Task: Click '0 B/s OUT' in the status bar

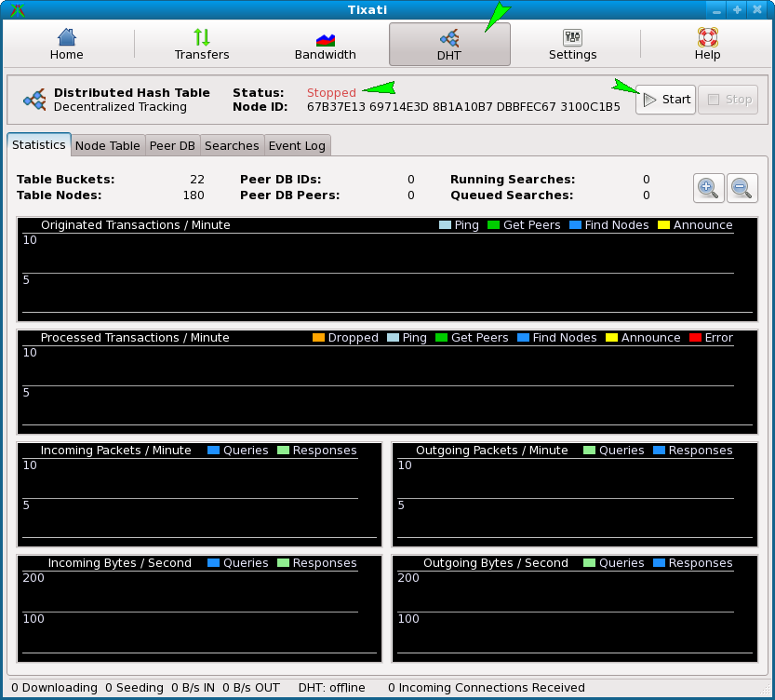Action: click(251, 688)
